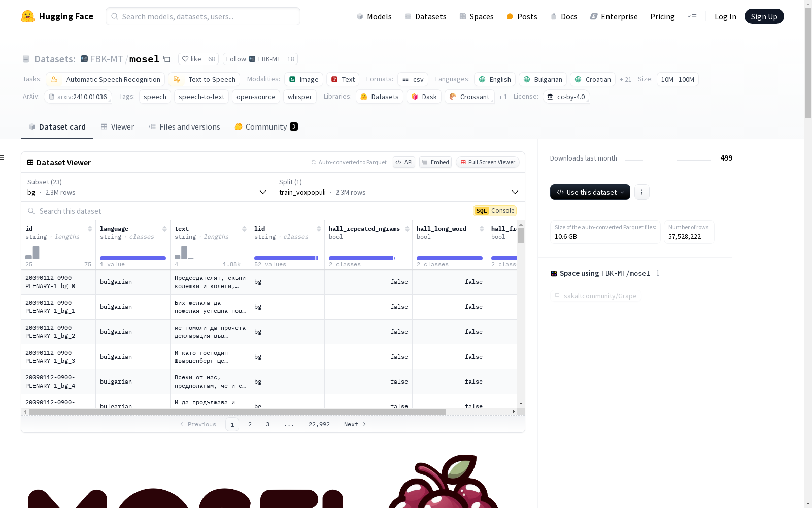
Task: Open the three-dot dataset options menu
Action: (642, 192)
